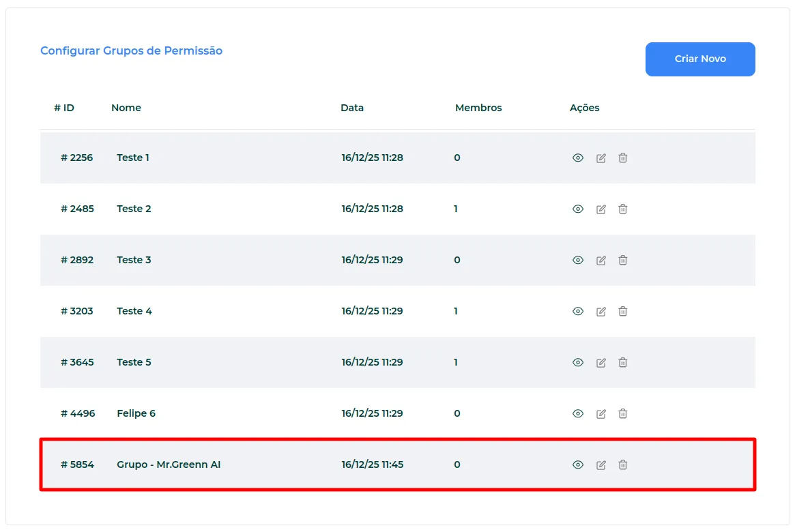795x532 pixels.
Task: Click the Ações column header
Action: pyautogui.click(x=584, y=108)
